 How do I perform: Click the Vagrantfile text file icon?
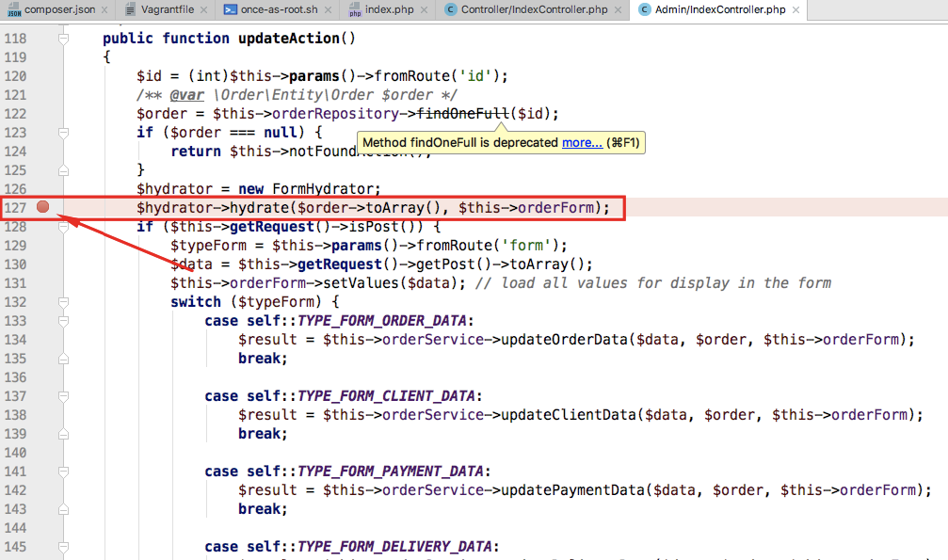[x=130, y=9]
